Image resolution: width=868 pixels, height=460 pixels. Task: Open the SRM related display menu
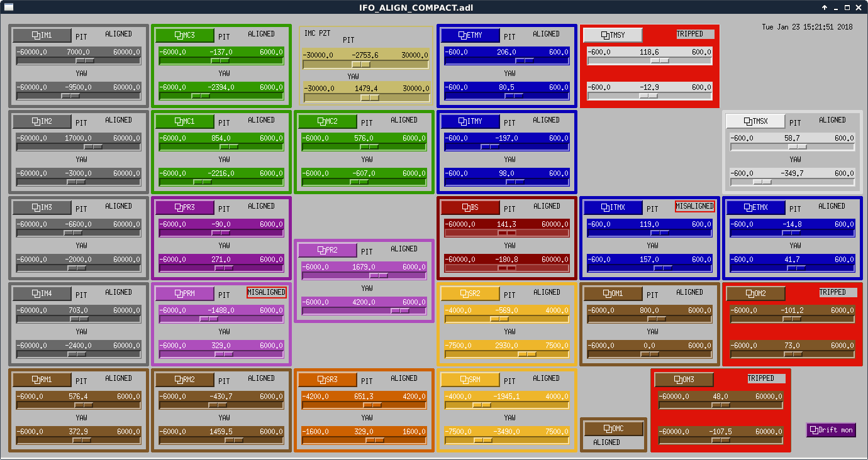470,380
